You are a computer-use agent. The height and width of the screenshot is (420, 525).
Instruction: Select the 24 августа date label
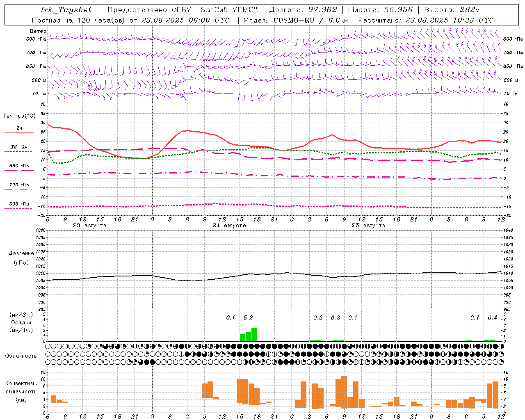point(229,226)
